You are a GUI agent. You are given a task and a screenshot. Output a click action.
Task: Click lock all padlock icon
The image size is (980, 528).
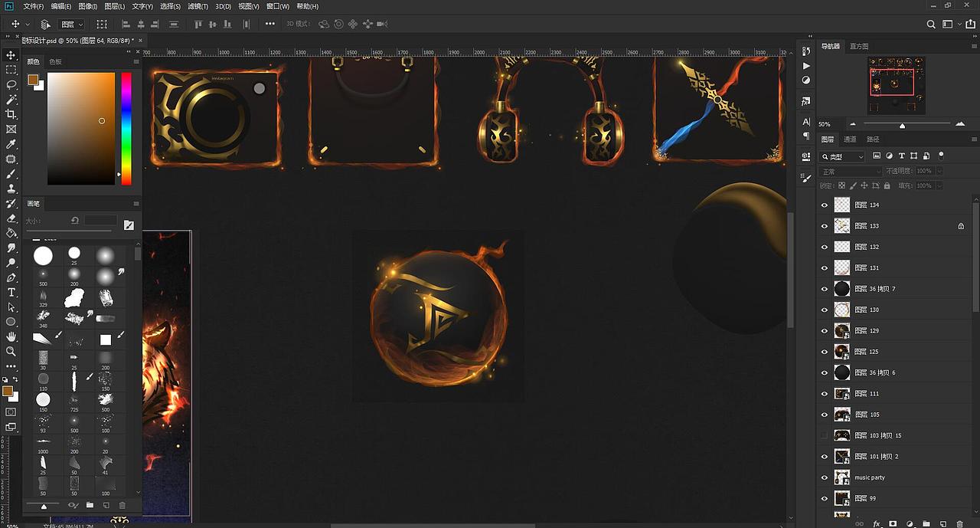(887, 185)
